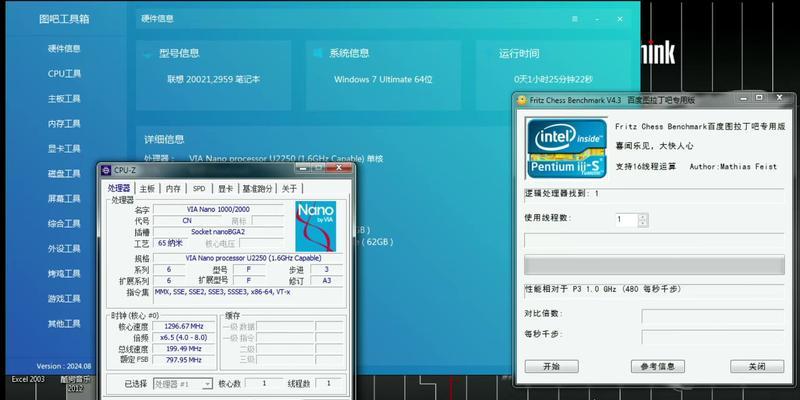800x400 pixels.
Task: Select 内存工具 in the sidebar
Action: tap(64, 123)
